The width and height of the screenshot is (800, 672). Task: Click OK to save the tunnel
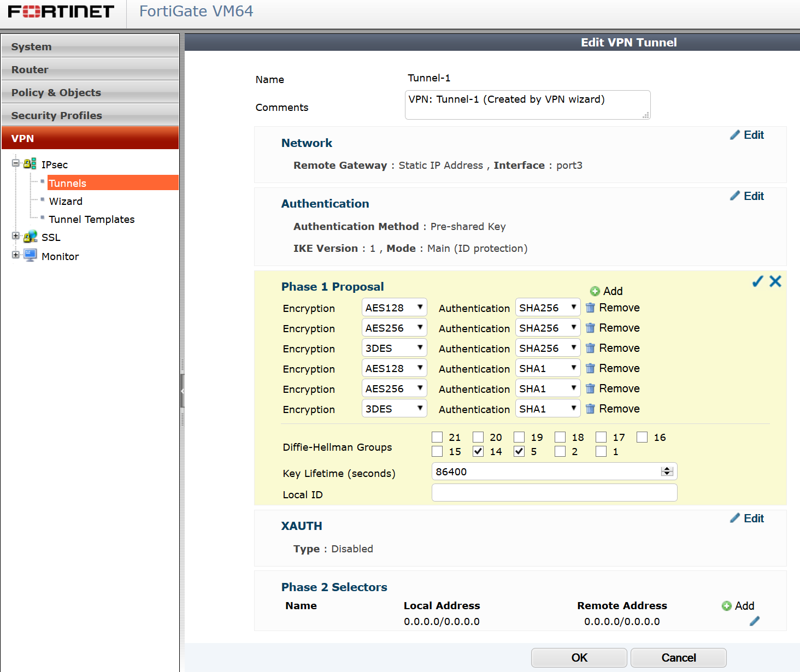click(x=579, y=658)
